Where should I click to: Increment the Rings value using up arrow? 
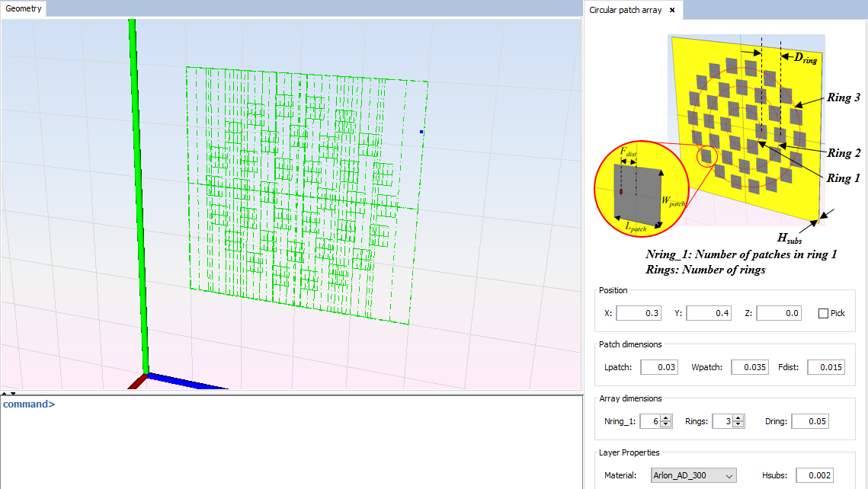point(738,417)
